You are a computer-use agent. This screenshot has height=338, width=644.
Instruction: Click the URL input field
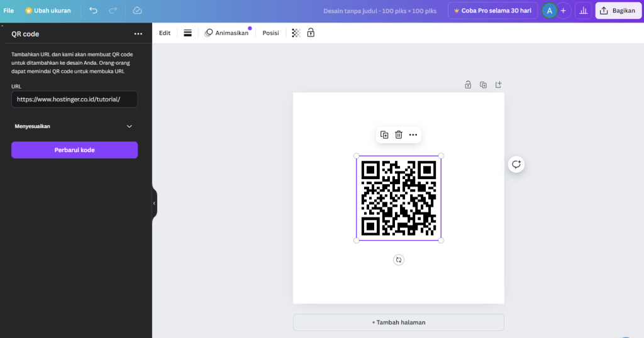[x=74, y=99]
